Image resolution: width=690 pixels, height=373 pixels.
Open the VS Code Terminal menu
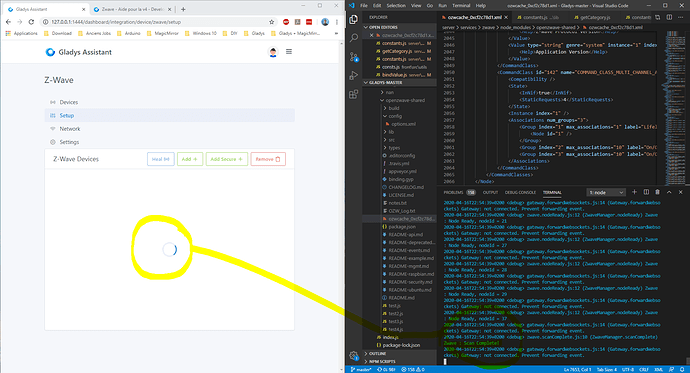(x=461, y=6)
